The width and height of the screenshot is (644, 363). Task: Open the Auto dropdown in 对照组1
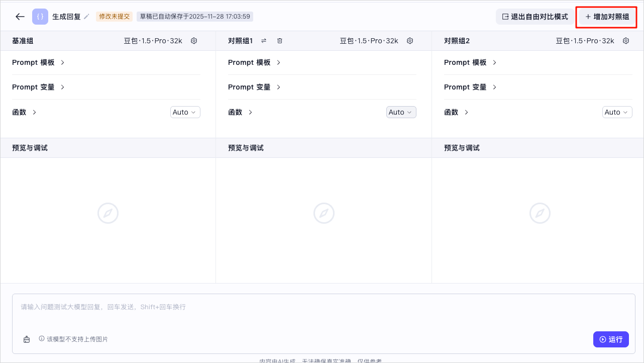401,112
